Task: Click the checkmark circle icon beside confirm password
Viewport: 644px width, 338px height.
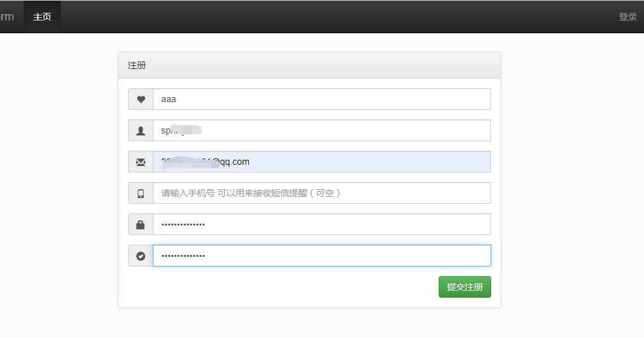Action: pyautogui.click(x=141, y=256)
